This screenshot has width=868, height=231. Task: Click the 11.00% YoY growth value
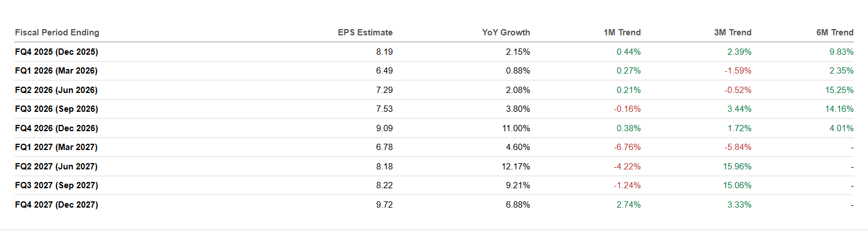pyautogui.click(x=515, y=128)
